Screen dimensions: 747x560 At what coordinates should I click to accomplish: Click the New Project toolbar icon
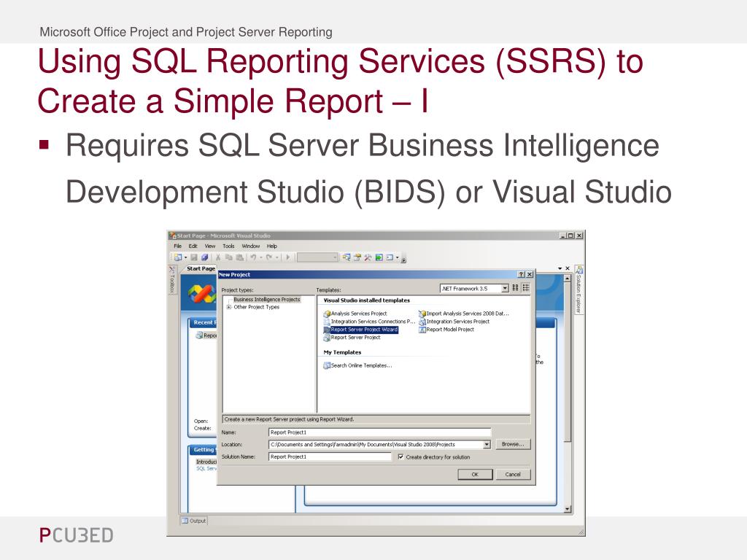[178, 257]
